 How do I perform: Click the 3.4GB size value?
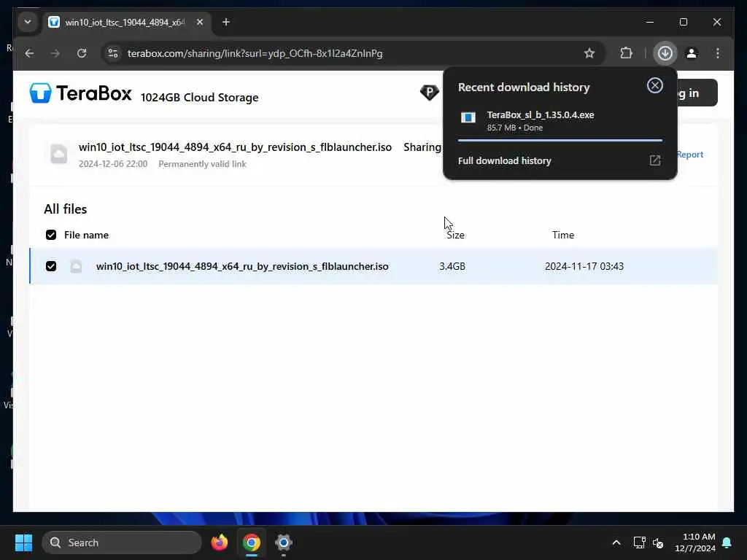[x=452, y=266]
